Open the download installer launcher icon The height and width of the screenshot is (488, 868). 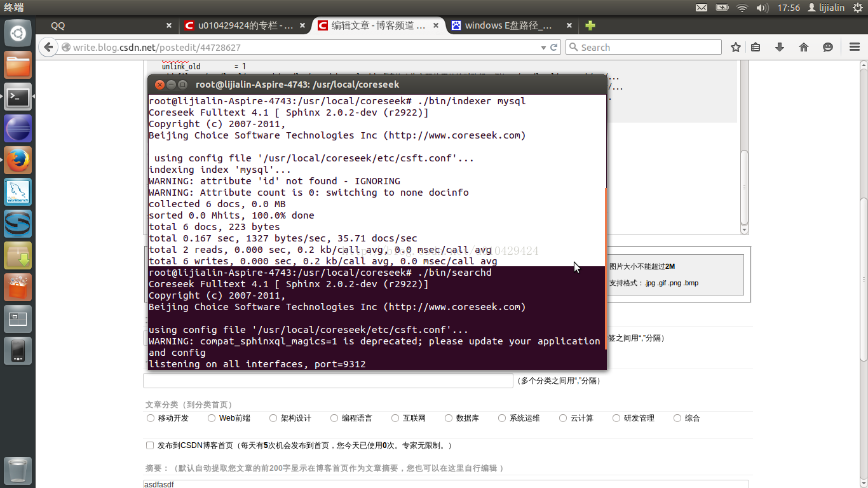point(18,255)
